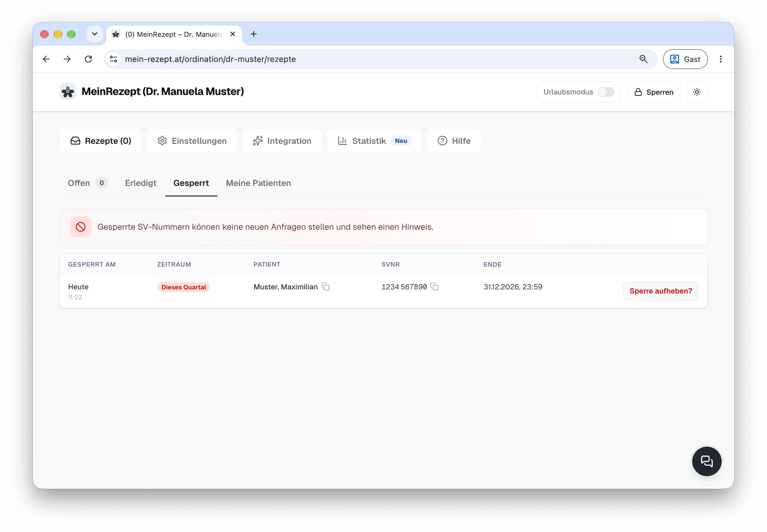Image resolution: width=767 pixels, height=532 pixels.
Task: Click the browser reload button
Action: point(88,59)
